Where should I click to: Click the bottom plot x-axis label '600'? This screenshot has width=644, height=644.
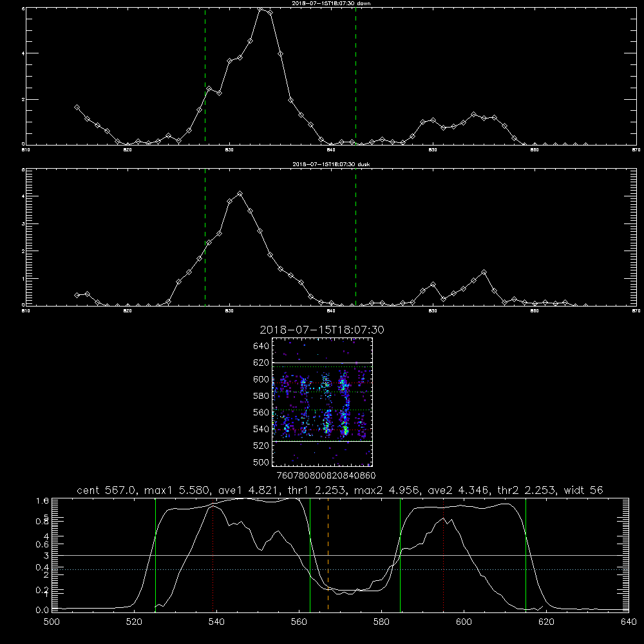click(464, 622)
